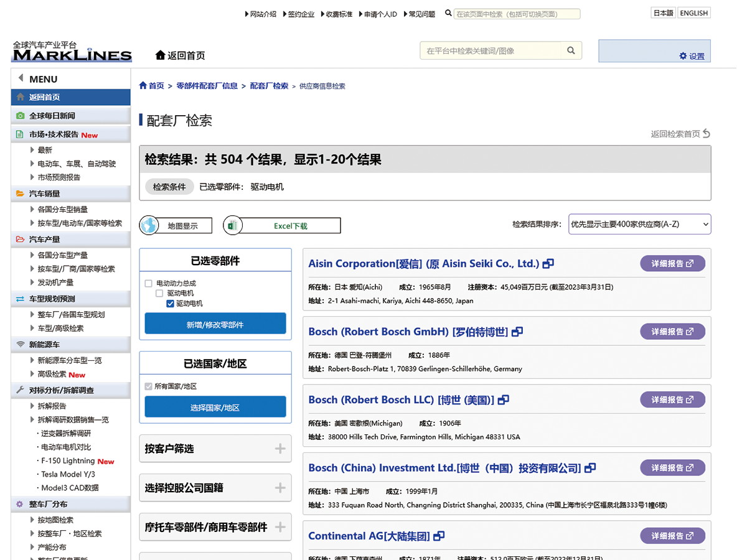Open the 收费标准 top menu item

click(x=337, y=14)
